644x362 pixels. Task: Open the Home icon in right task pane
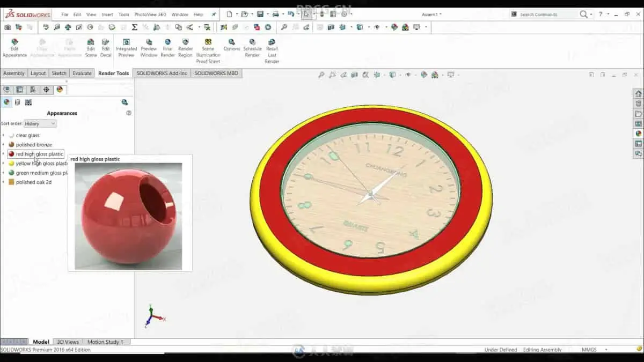tap(638, 93)
